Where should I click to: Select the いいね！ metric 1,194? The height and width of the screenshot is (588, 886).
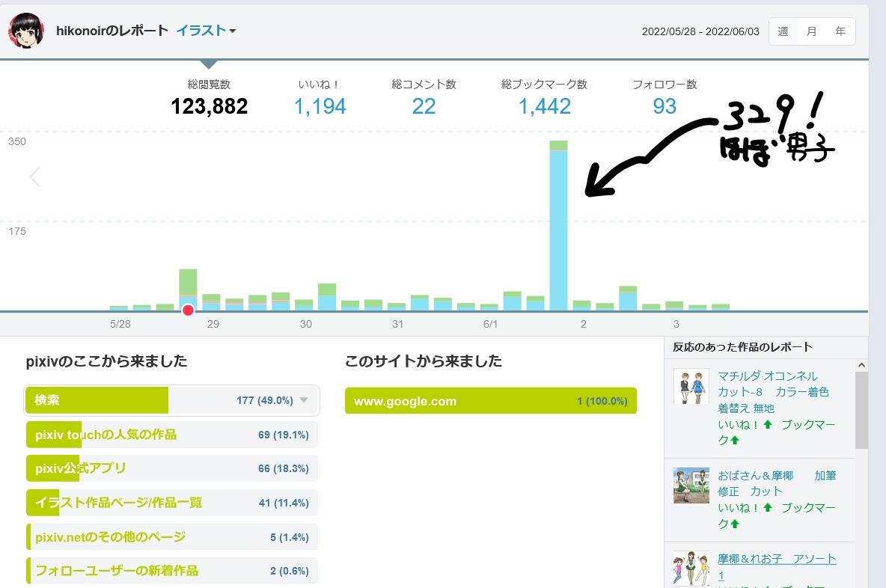tap(320, 99)
